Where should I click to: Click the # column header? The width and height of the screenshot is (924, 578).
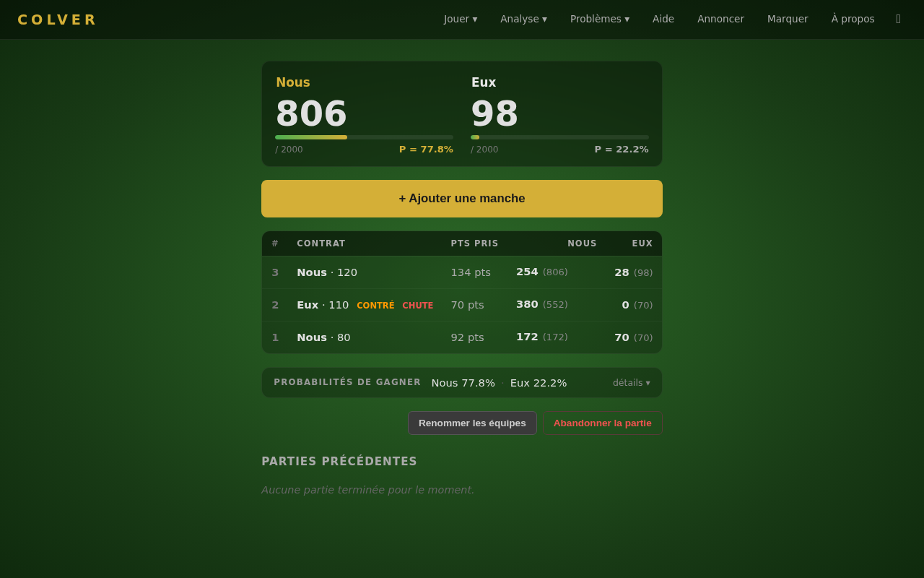pos(275,243)
